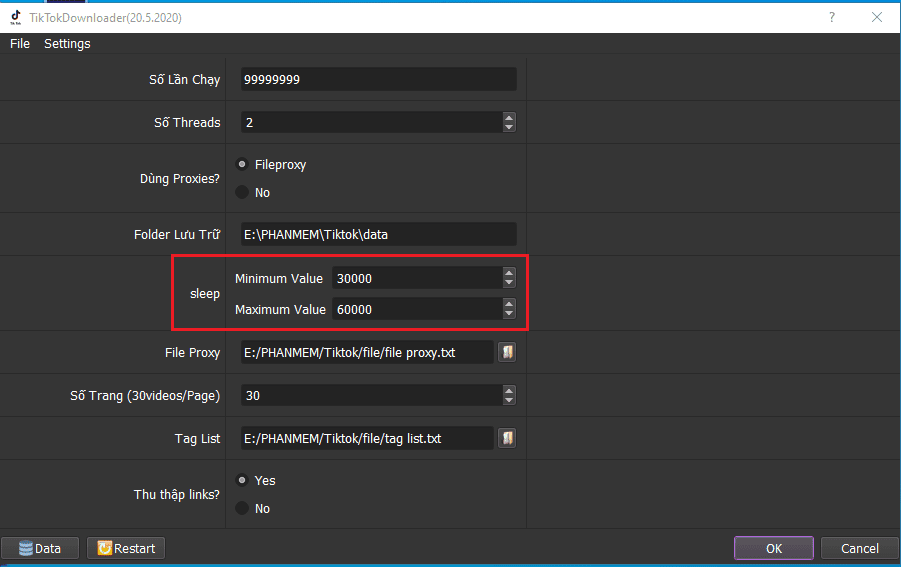Click the Data button with database icon
The height and width of the screenshot is (567, 901).
tap(41, 548)
